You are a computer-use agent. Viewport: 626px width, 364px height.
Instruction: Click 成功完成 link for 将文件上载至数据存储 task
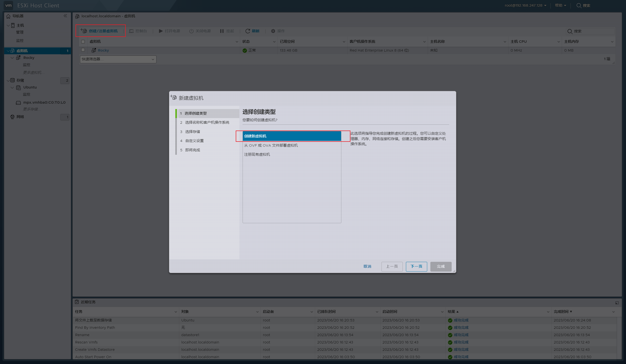(461, 320)
